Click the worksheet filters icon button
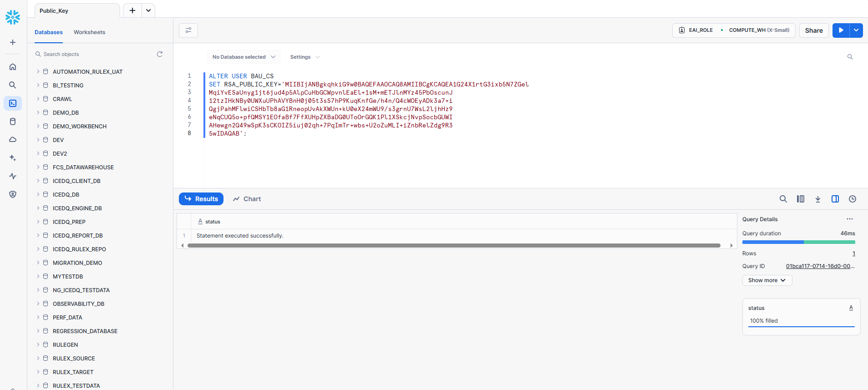868x390 pixels. 188,30
